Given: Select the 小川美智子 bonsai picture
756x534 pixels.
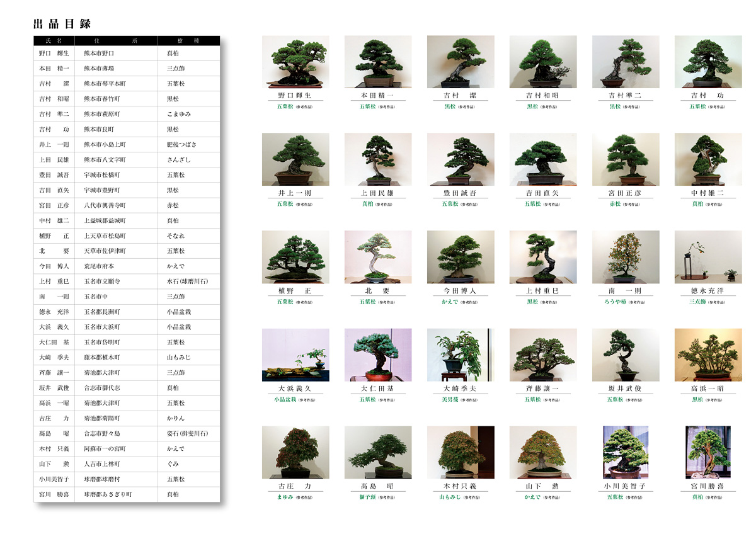Looking at the screenshot, I should coord(626,452).
